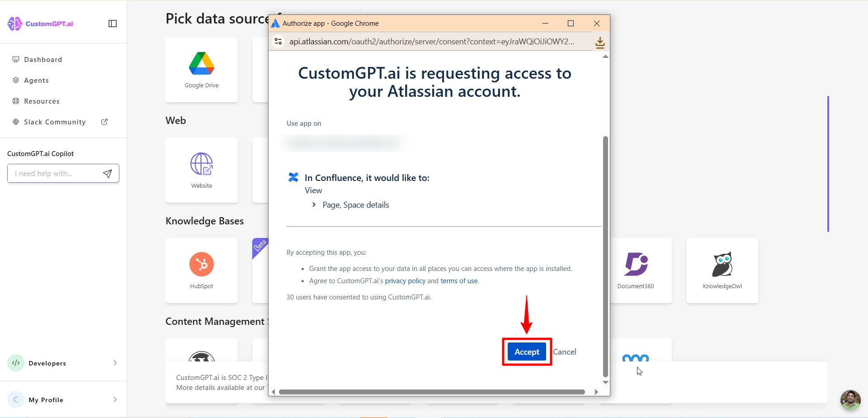
Task: Open the Agents menu item
Action: click(36, 80)
